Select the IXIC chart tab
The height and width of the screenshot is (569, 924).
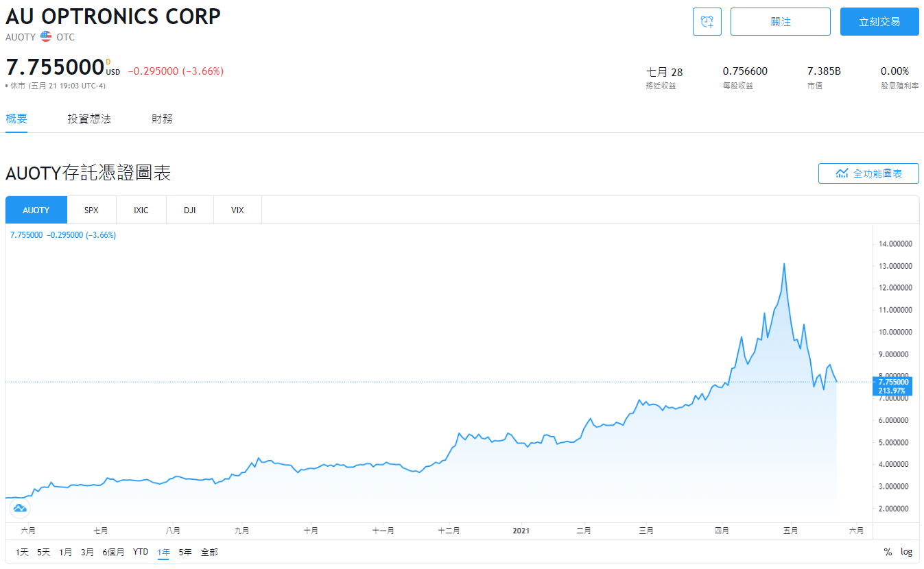[141, 210]
